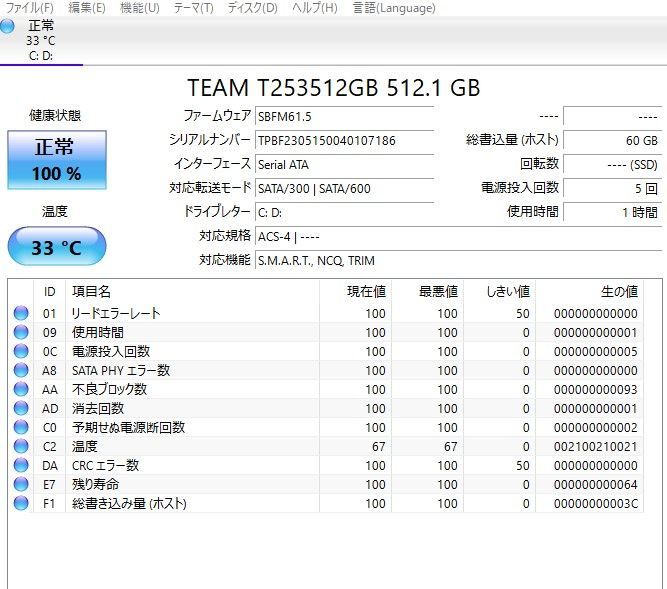
Task: Click the status icon for 温度 row C2
Action: (x=21, y=446)
